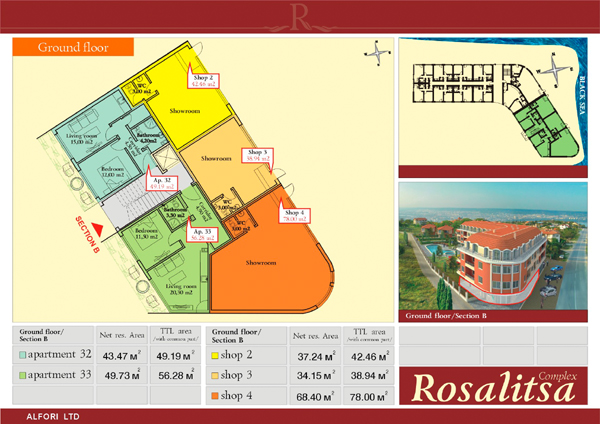Click the Bathroom 4,20m2 label
Image resolution: width=600 pixels, height=424 pixels.
coord(148,138)
